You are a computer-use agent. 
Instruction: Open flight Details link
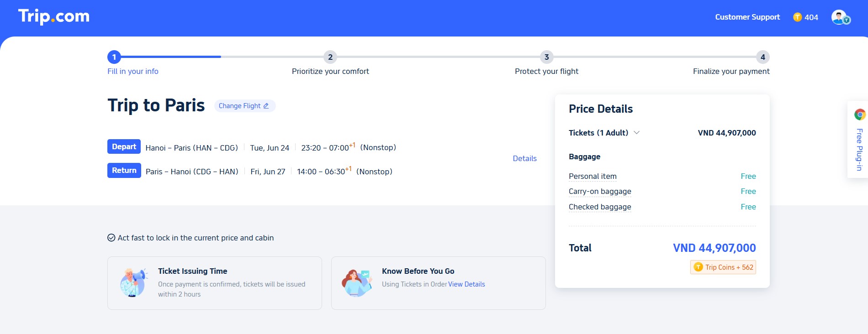coord(524,159)
